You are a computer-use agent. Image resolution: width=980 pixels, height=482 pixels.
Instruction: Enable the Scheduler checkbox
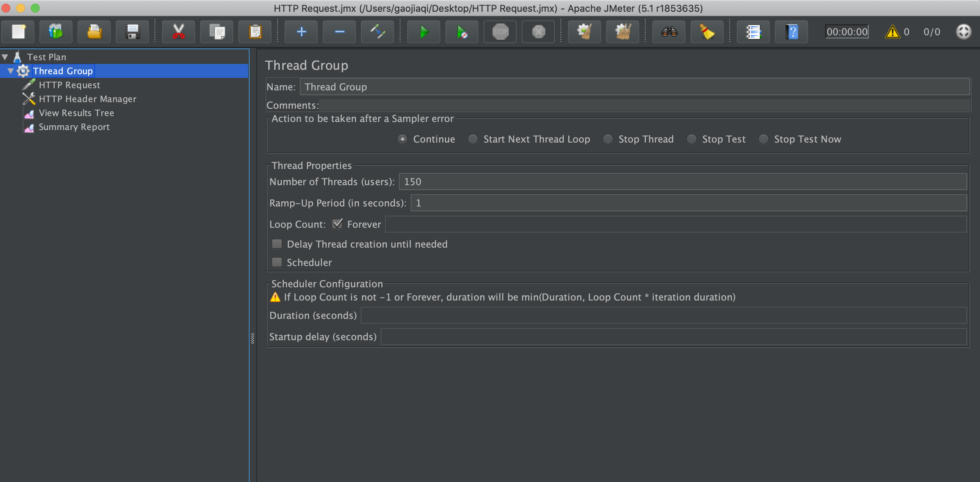[x=277, y=262]
